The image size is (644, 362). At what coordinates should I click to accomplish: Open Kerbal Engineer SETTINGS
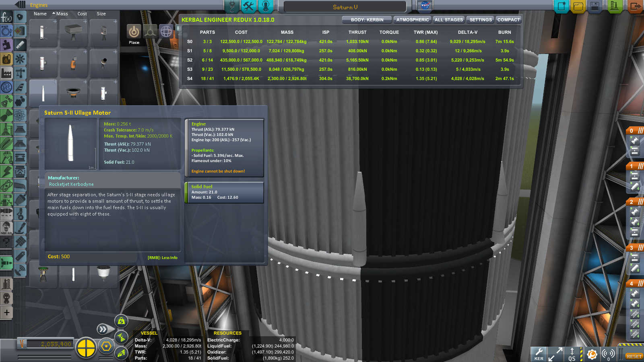coord(481,20)
